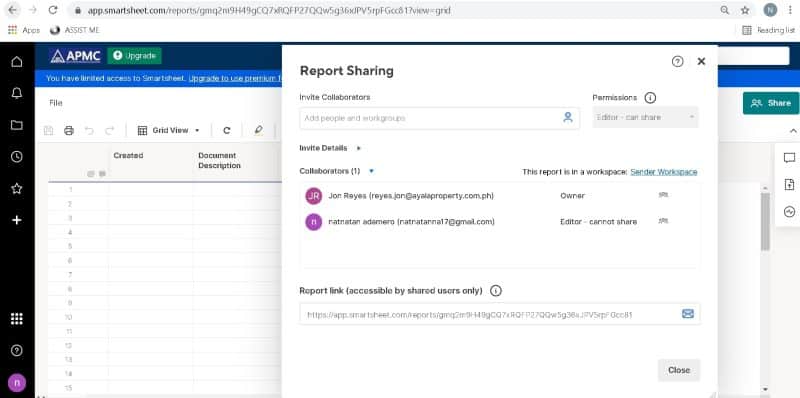Click the Close button in dialog

coord(679,370)
